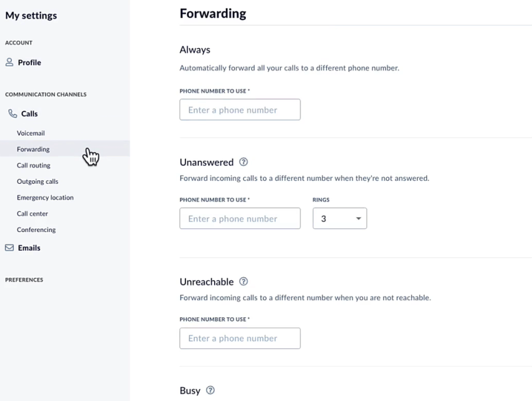
Task: Click the Profile person icon
Action: point(9,62)
